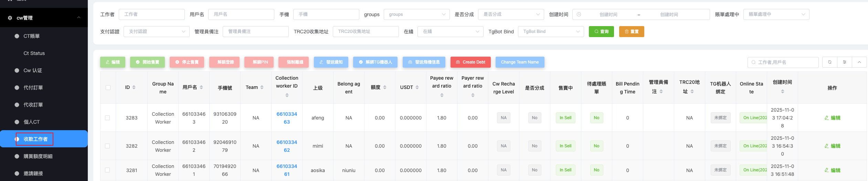Expand the TgBot Bind dropdown

[551, 32]
